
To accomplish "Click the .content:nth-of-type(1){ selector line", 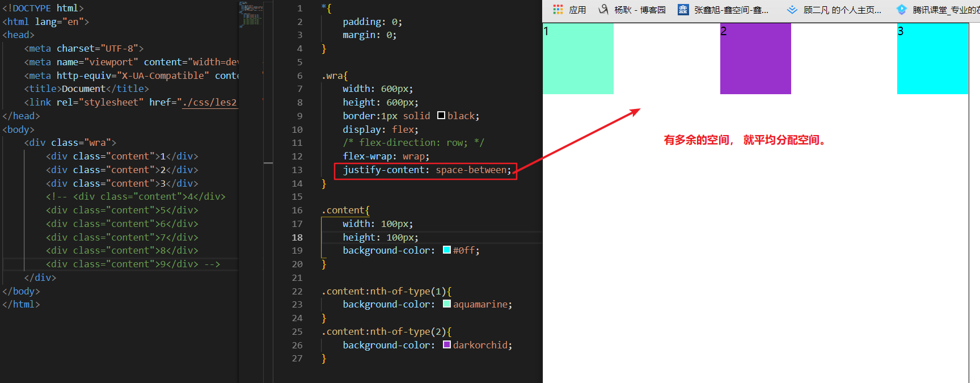I will coord(386,291).
